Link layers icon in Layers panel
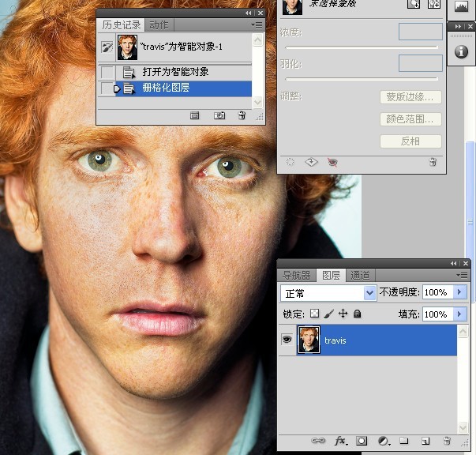Viewport: 476px width, 455px height. tap(318, 441)
